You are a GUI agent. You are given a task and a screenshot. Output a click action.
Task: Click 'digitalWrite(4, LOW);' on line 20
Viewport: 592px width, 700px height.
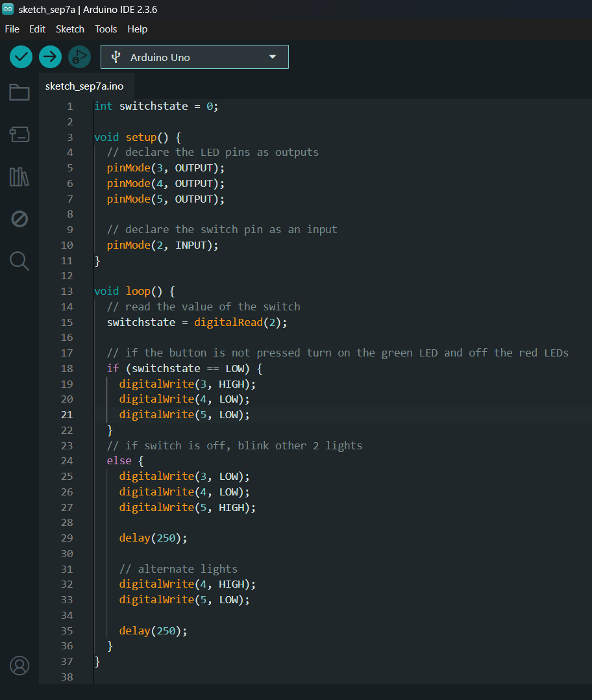[184, 399]
